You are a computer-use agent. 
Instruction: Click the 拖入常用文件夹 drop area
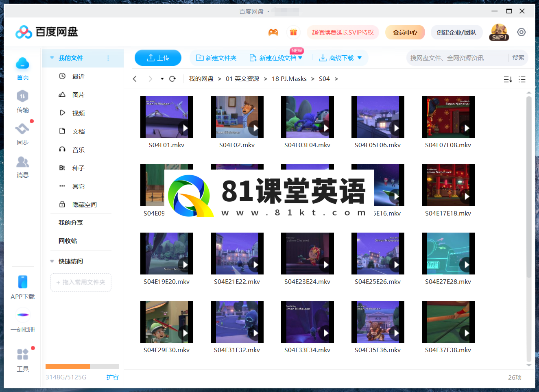coord(81,282)
